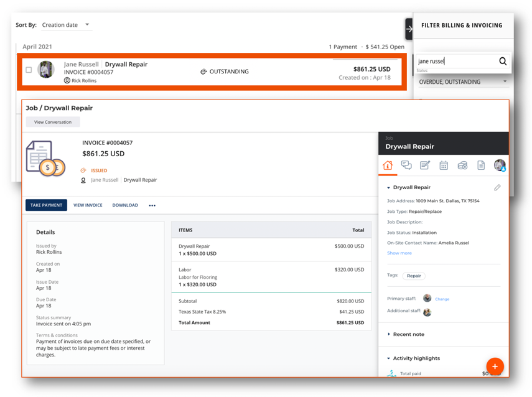532x397 pixels.
Task: Click the Total paid dollar icon
Action: 391,373
